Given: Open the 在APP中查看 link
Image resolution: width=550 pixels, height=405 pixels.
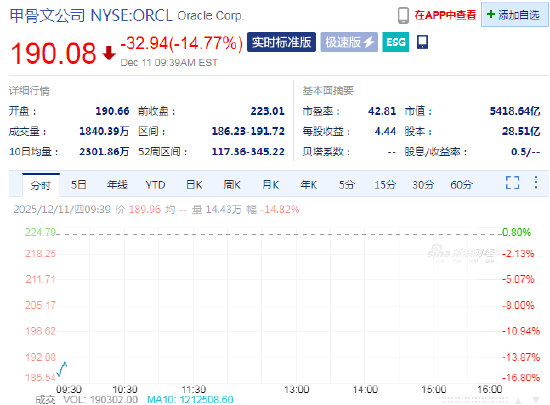Looking at the screenshot, I should tap(445, 15).
